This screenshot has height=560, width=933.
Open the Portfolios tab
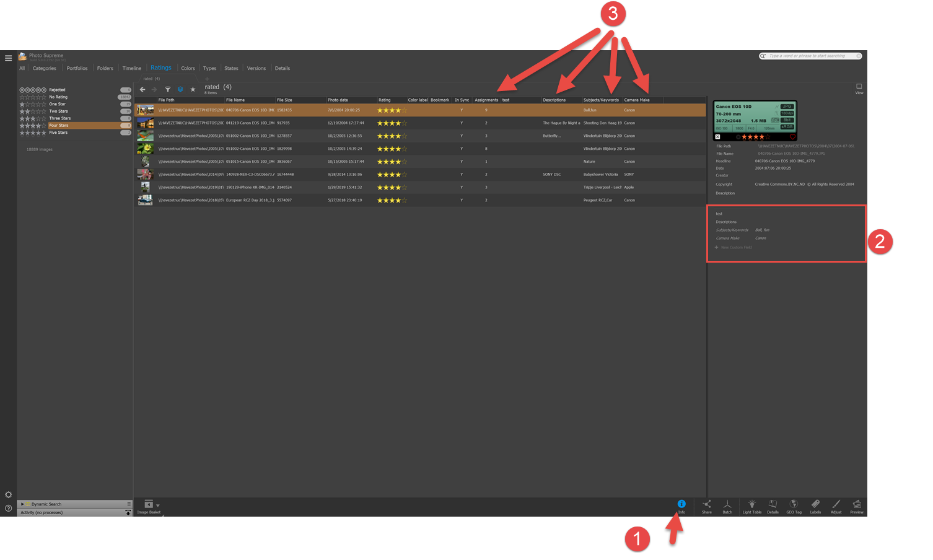click(77, 68)
